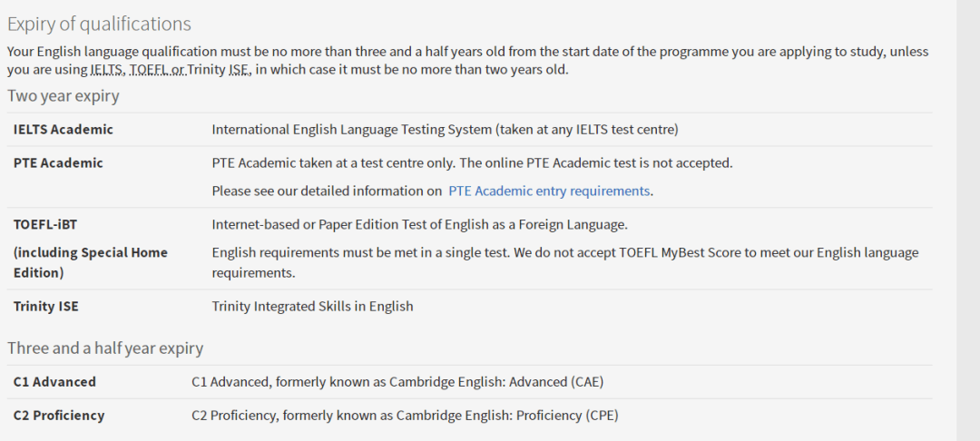Image resolution: width=980 pixels, height=441 pixels.
Task: Select the PTE Academic row label
Action: coord(58,163)
